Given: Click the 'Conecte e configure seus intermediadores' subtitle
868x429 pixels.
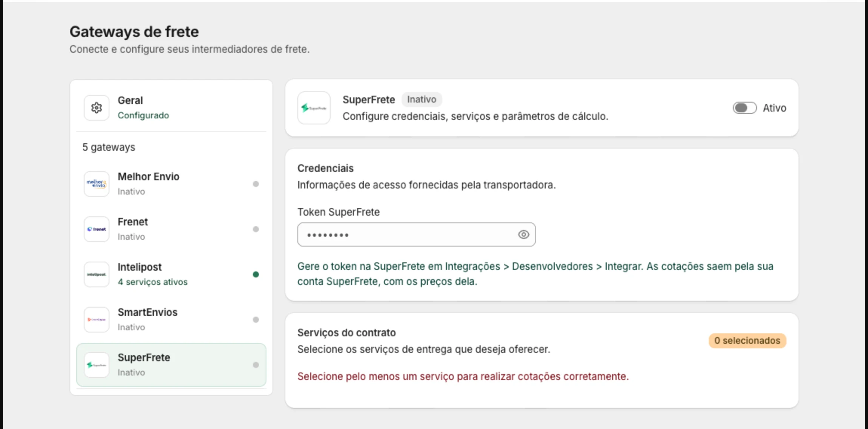Looking at the screenshot, I should pos(189,49).
